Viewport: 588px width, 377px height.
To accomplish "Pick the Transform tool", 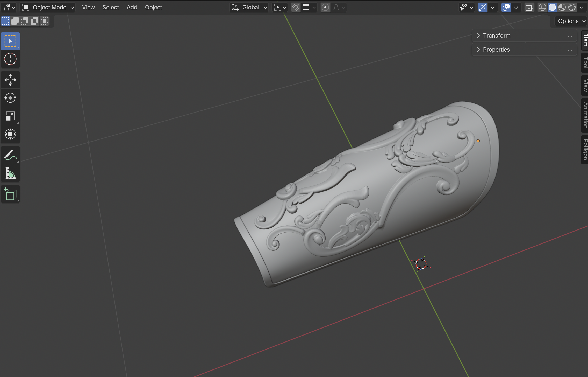I will click(10, 134).
